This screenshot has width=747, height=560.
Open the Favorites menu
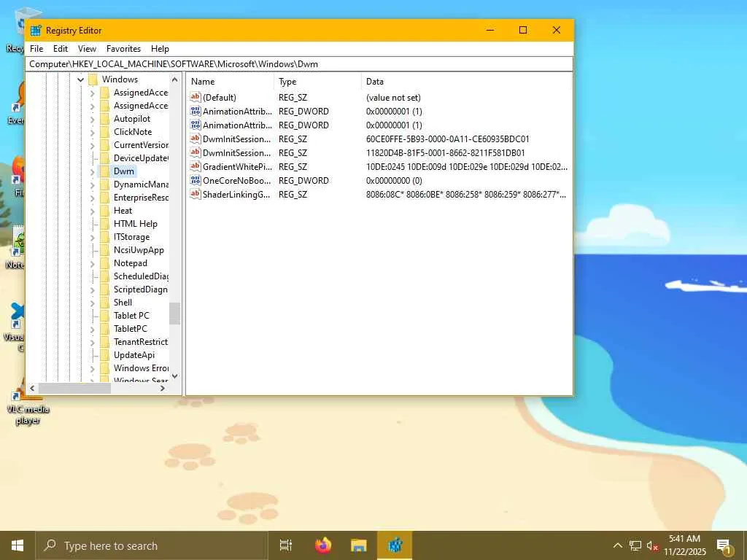[x=123, y=49]
